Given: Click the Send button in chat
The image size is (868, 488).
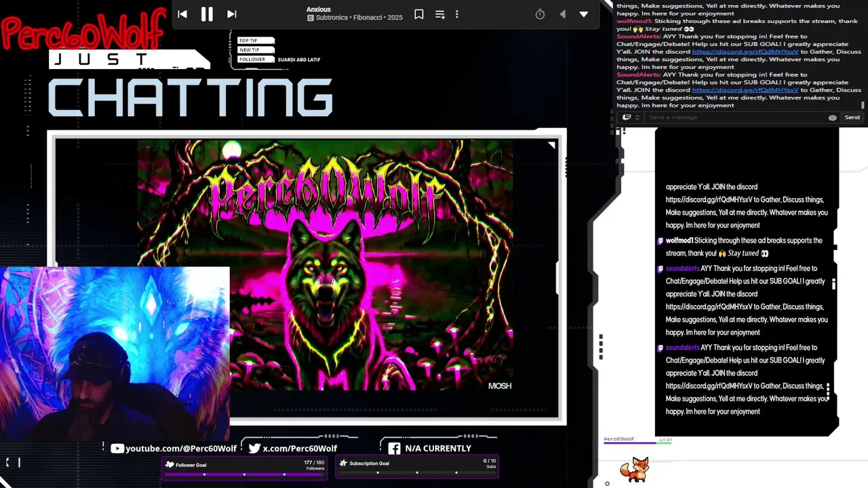Looking at the screenshot, I should [x=852, y=117].
